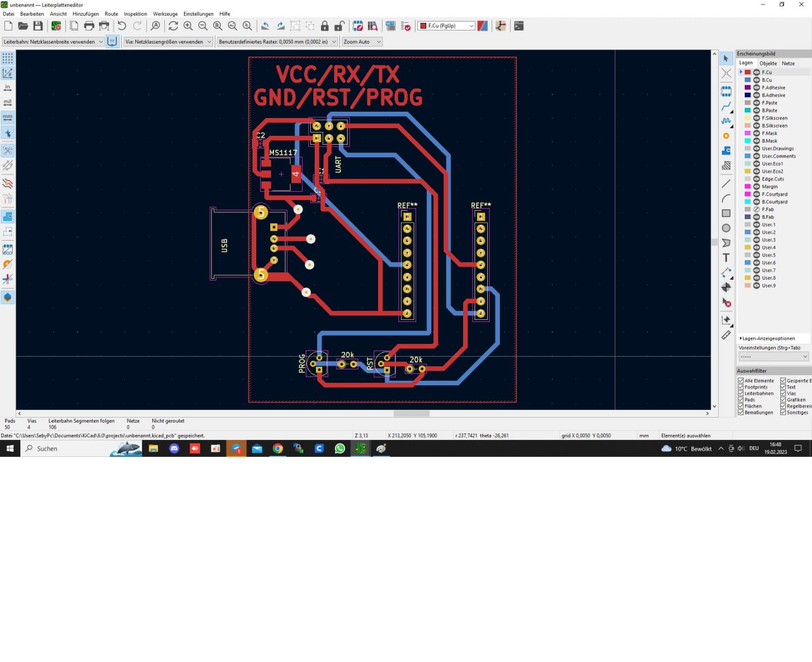Toggle ratsnest display
Screen dimensions: 812x662
click(8, 151)
